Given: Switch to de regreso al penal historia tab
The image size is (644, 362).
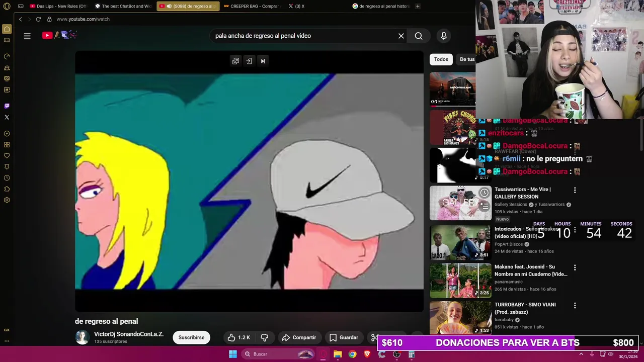Looking at the screenshot, I should 381,6.
